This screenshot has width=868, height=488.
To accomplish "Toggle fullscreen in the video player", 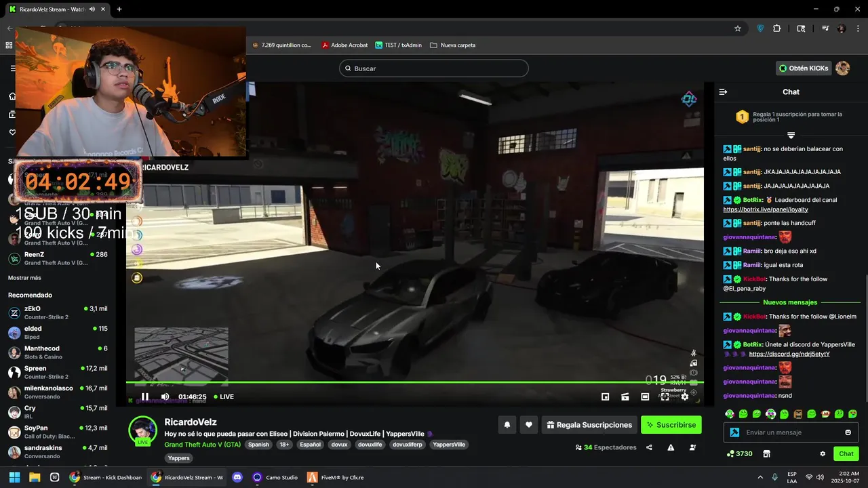I will click(x=665, y=396).
